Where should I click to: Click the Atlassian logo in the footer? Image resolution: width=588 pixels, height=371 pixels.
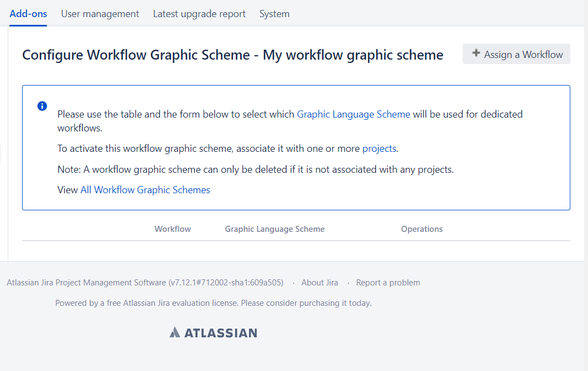213,332
